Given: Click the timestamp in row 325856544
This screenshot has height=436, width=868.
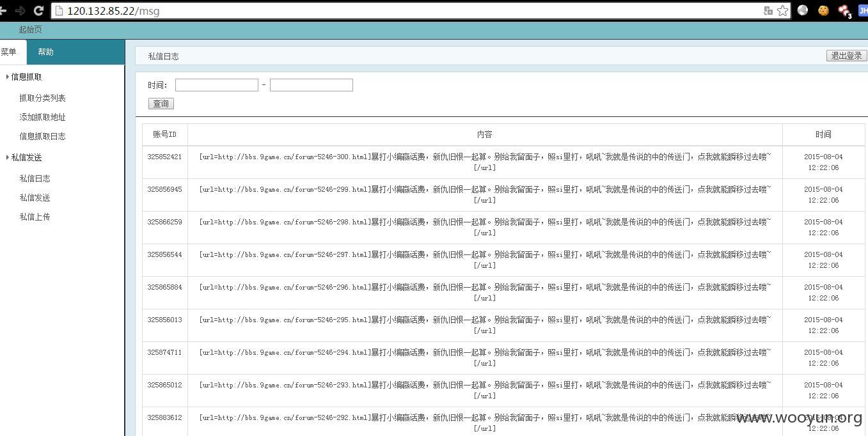Looking at the screenshot, I should pos(823,260).
